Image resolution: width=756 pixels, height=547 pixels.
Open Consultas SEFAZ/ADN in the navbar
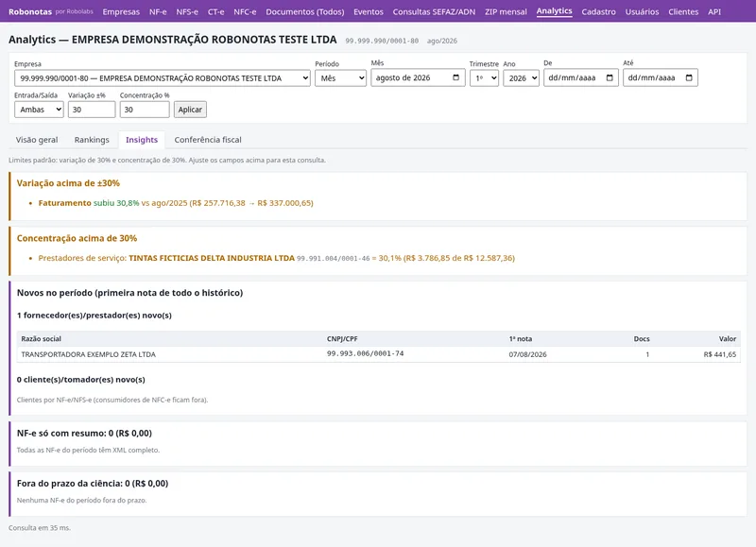pyautogui.click(x=434, y=11)
